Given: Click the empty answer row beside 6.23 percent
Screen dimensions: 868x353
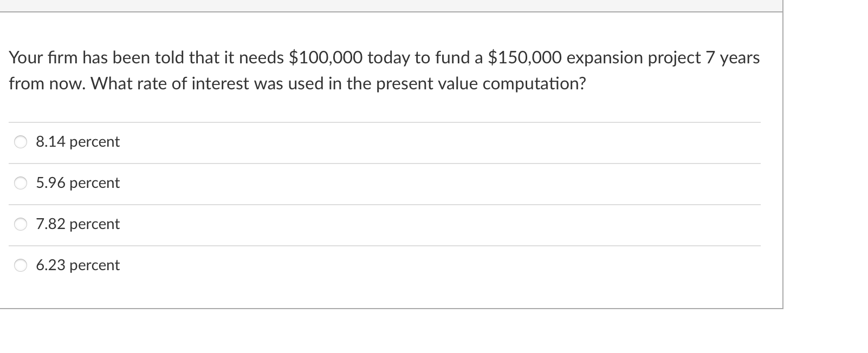Looking at the screenshot, I should (440, 266).
